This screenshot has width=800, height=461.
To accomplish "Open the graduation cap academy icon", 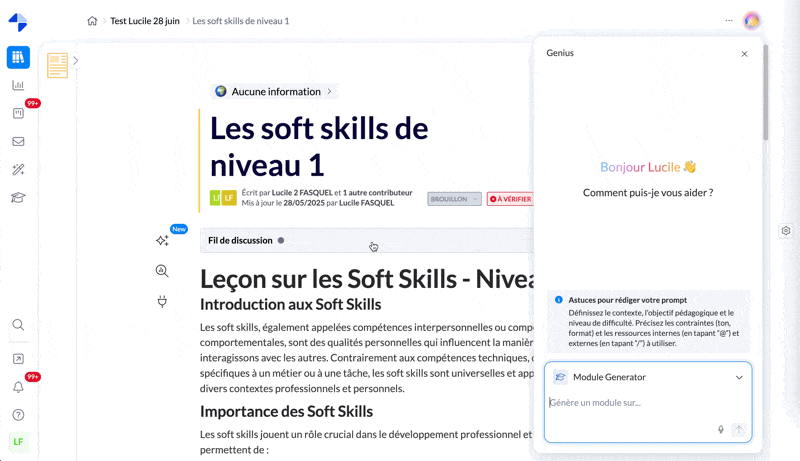I will [x=18, y=198].
